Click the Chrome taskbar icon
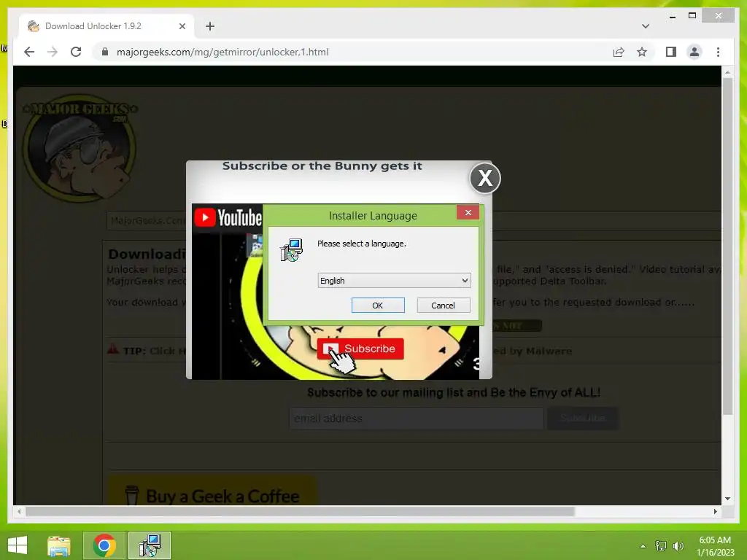 click(104, 545)
